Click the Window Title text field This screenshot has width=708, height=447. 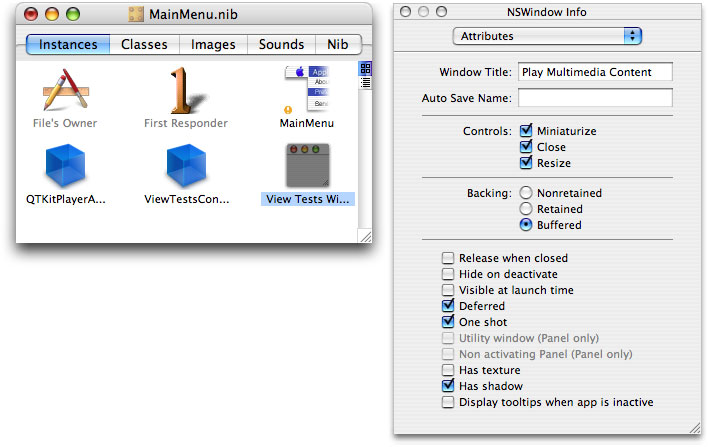[595, 72]
